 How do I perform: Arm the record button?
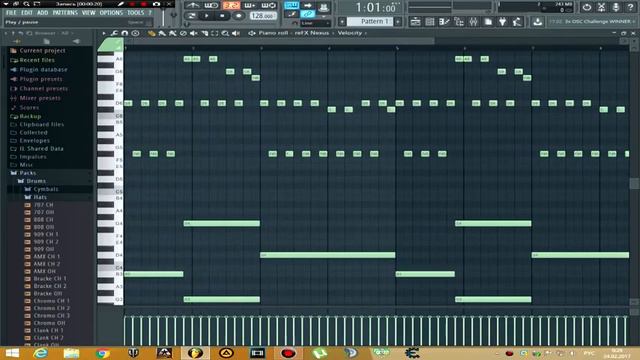click(238, 16)
